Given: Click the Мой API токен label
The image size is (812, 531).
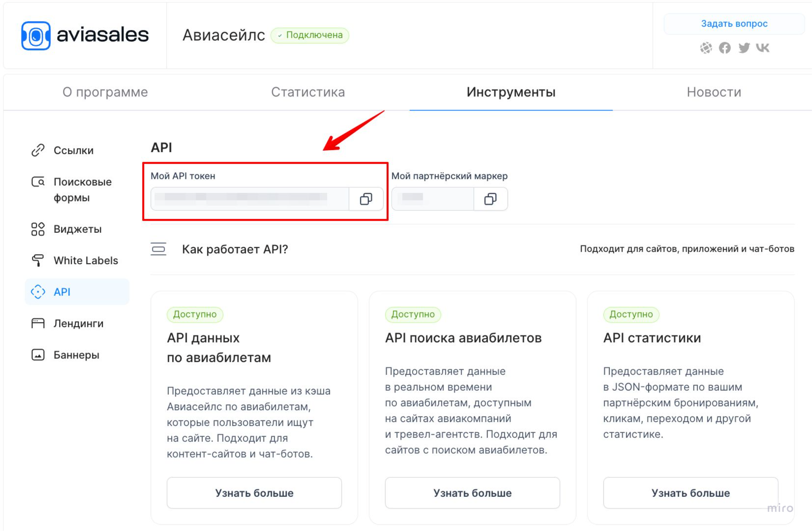Looking at the screenshot, I should pos(183,176).
